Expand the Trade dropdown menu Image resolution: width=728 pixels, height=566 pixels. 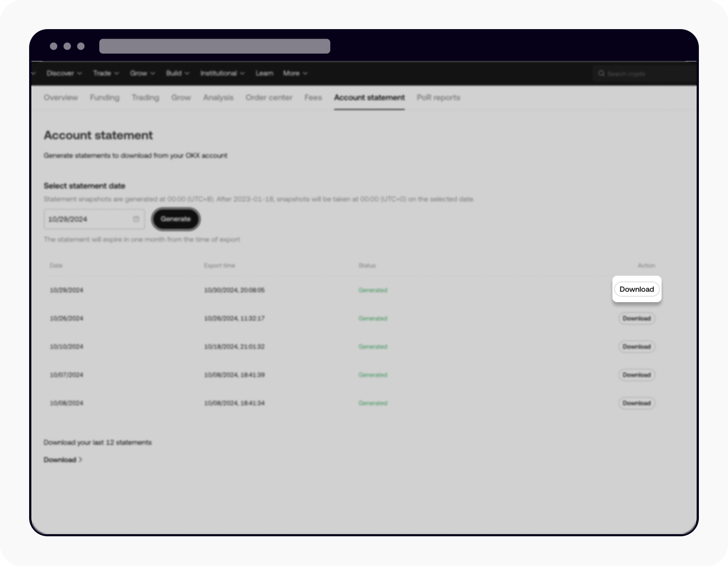pos(106,73)
